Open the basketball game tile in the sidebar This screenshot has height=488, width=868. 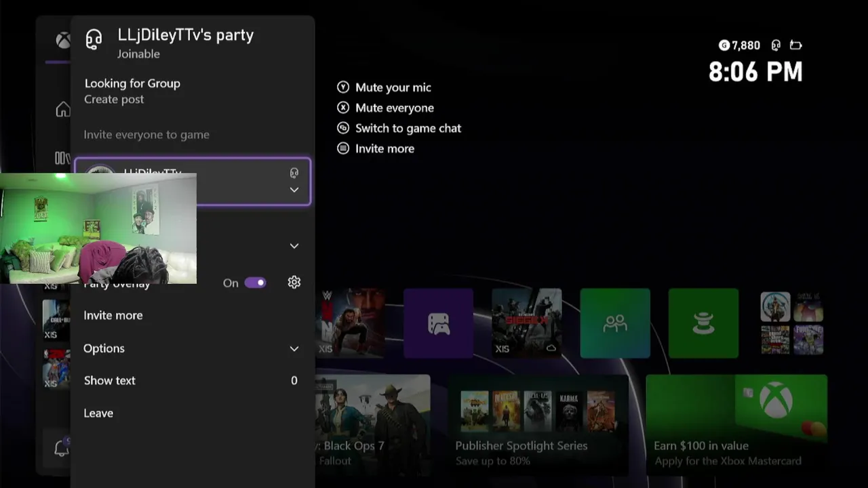(x=56, y=368)
